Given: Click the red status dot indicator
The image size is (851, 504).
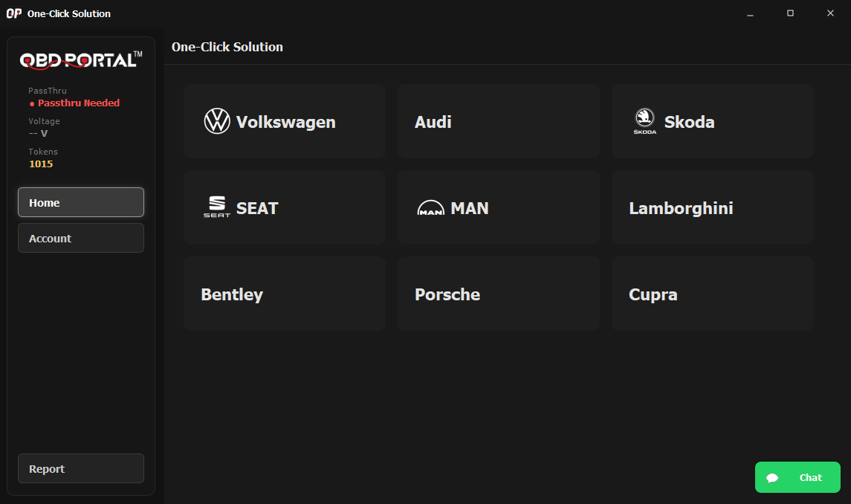Looking at the screenshot, I should coord(32,104).
